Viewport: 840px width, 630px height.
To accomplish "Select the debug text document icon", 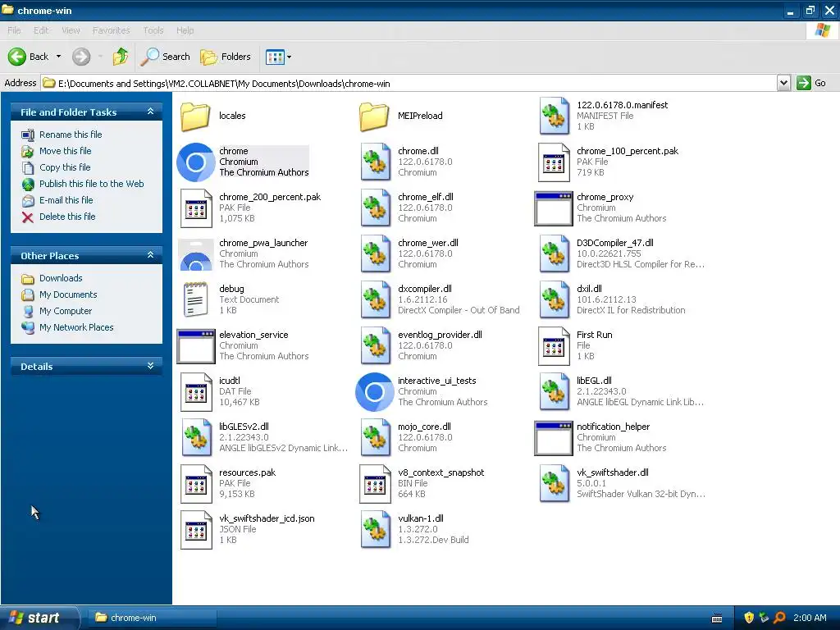I will coord(195,300).
